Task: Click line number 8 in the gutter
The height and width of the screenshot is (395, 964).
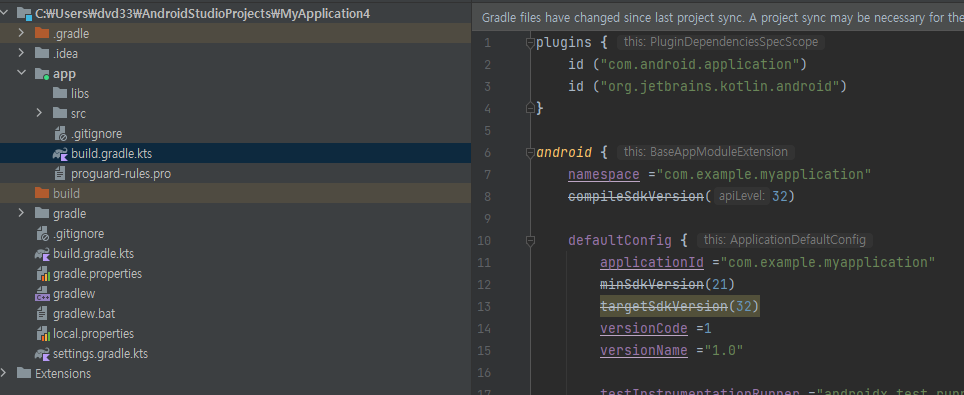Action: (x=488, y=196)
